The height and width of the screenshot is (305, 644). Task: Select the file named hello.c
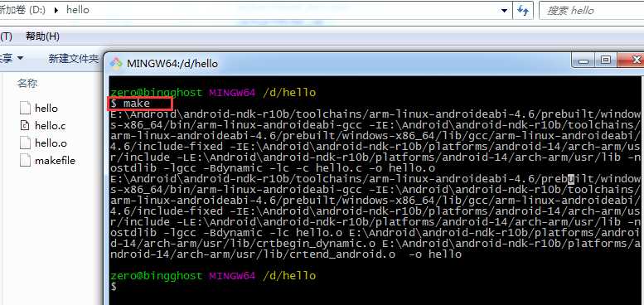50,126
